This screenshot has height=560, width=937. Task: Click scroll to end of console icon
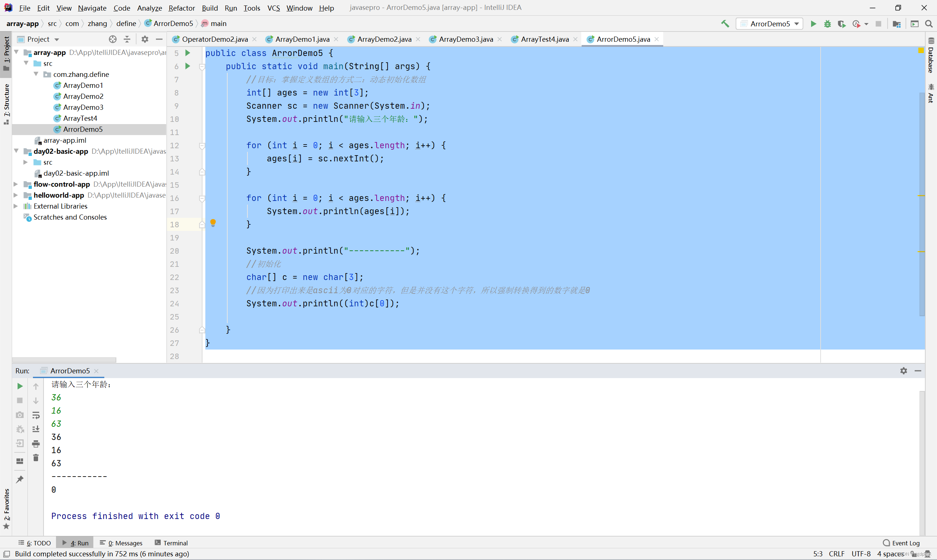pos(36,429)
